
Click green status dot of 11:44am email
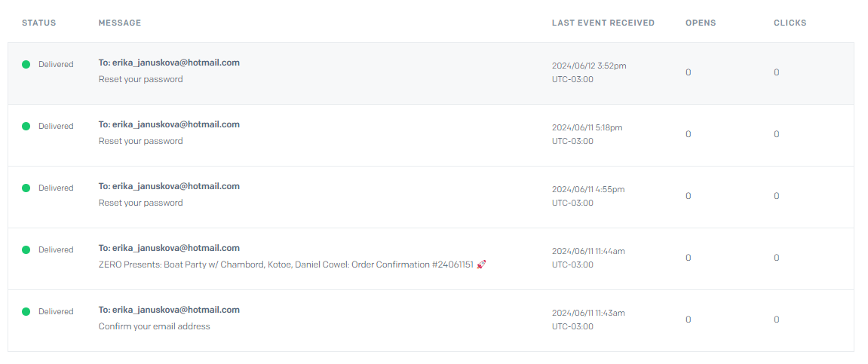(x=26, y=249)
